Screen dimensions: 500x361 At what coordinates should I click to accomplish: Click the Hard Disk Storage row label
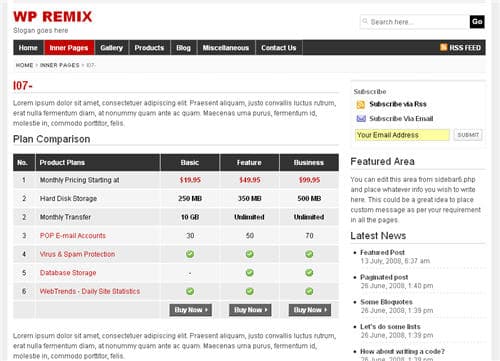(x=68, y=198)
